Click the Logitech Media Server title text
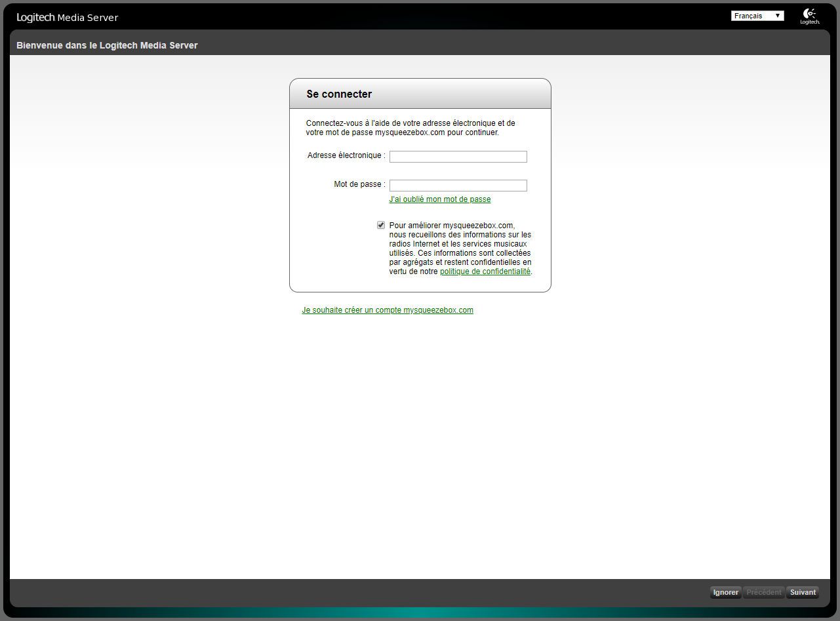Viewport: 840px width, 621px height. (x=68, y=18)
